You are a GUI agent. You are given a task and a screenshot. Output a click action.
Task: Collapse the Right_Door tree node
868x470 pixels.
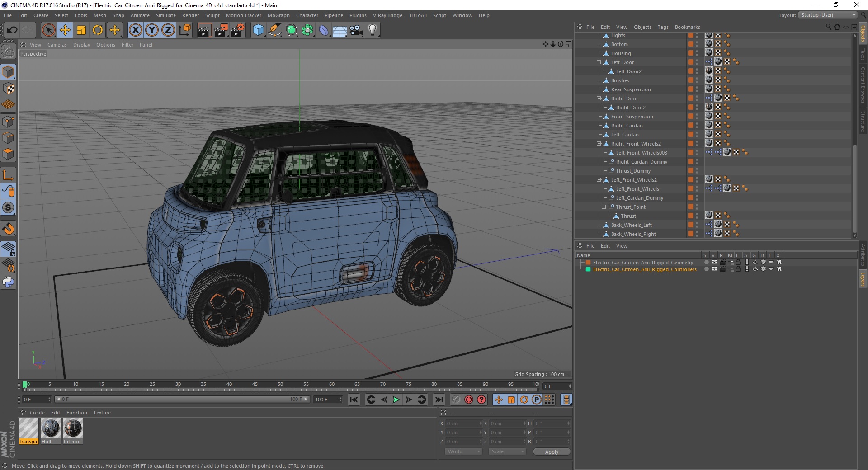[599, 99]
